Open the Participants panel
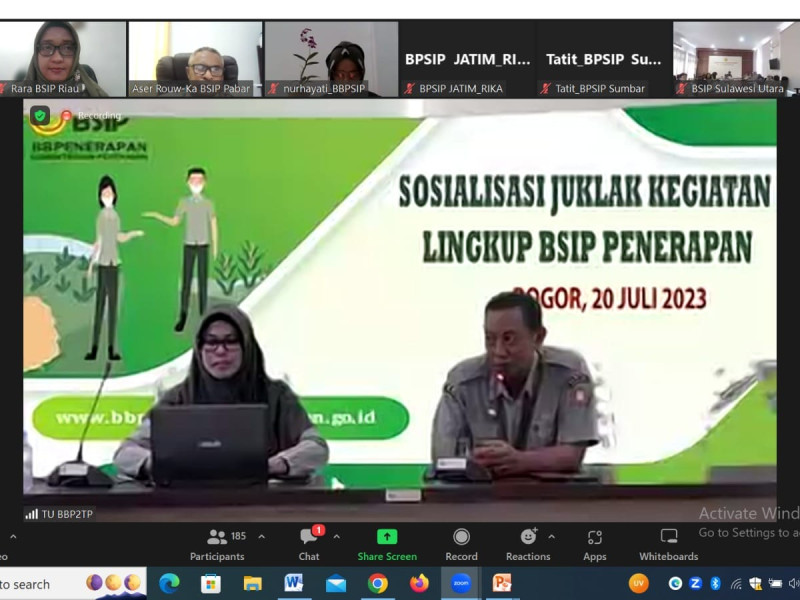The image size is (800, 600). 217,544
